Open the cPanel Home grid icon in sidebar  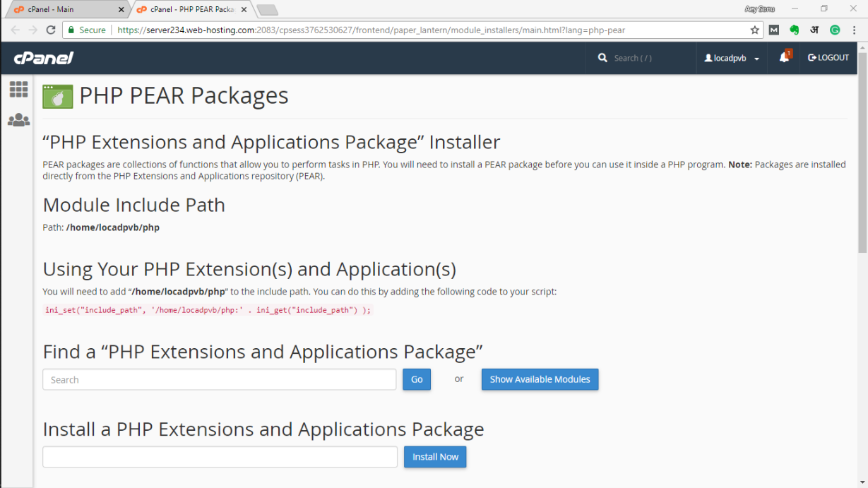click(18, 89)
